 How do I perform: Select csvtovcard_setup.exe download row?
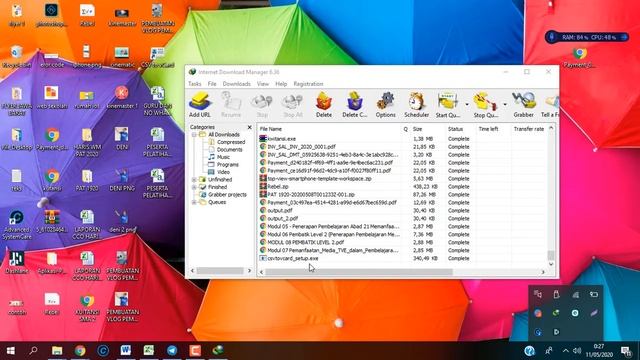pos(402,258)
